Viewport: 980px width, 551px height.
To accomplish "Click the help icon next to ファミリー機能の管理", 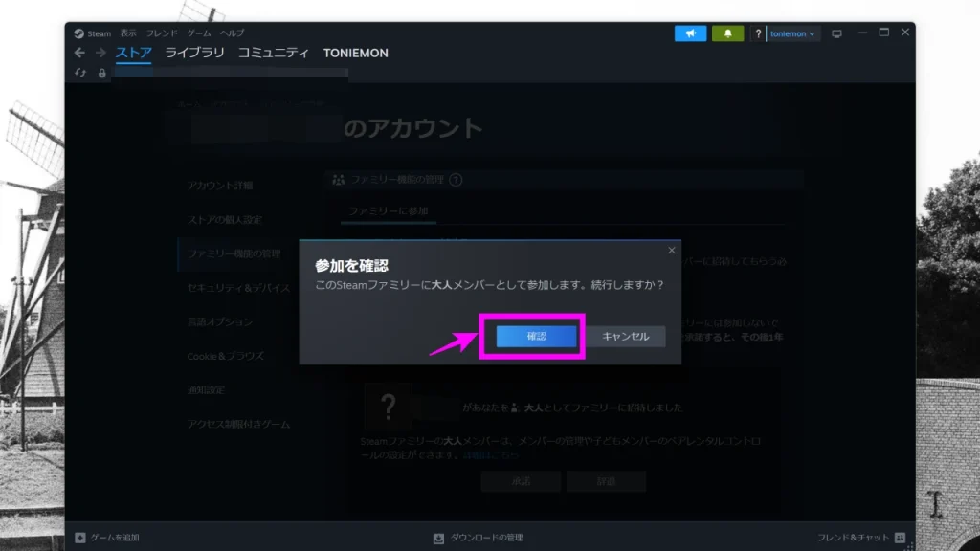I will [x=456, y=180].
